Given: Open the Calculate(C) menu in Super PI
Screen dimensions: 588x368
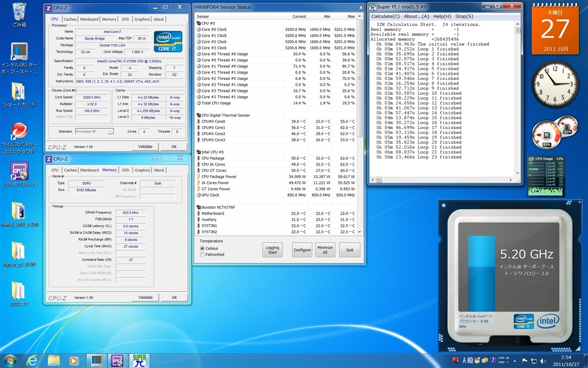Looking at the screenshot, I should coord(385,16).
